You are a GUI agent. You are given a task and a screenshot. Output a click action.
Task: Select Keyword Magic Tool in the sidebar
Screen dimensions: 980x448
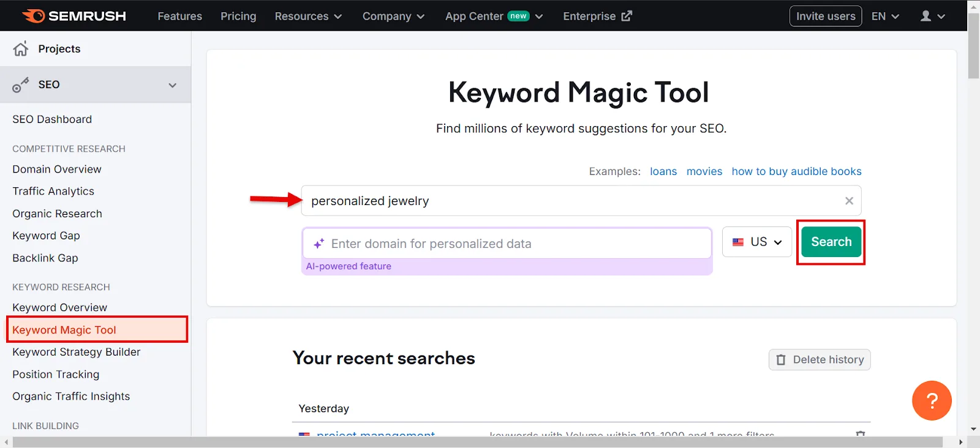click(97, 329)
